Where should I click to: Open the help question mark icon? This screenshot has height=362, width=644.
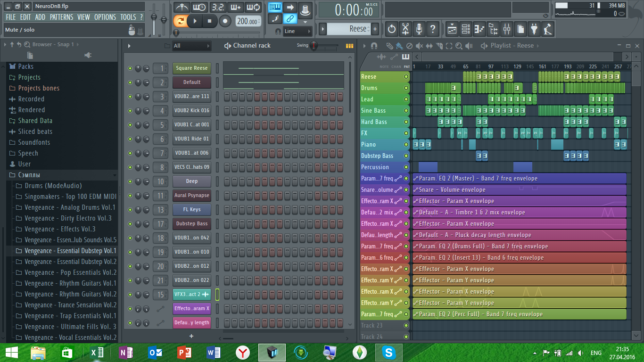tap(433, 29)
